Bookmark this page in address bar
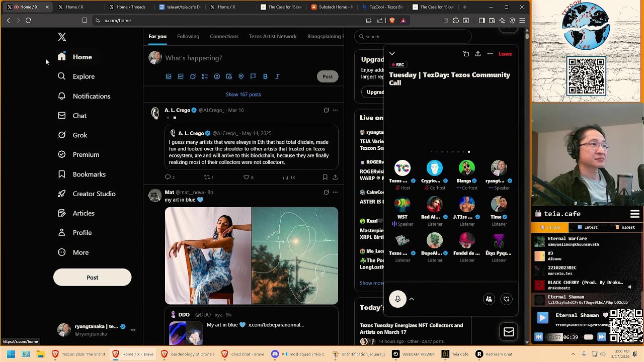Image resolution: width=644 pixels, height=362 pixels. tap(84, 21)
